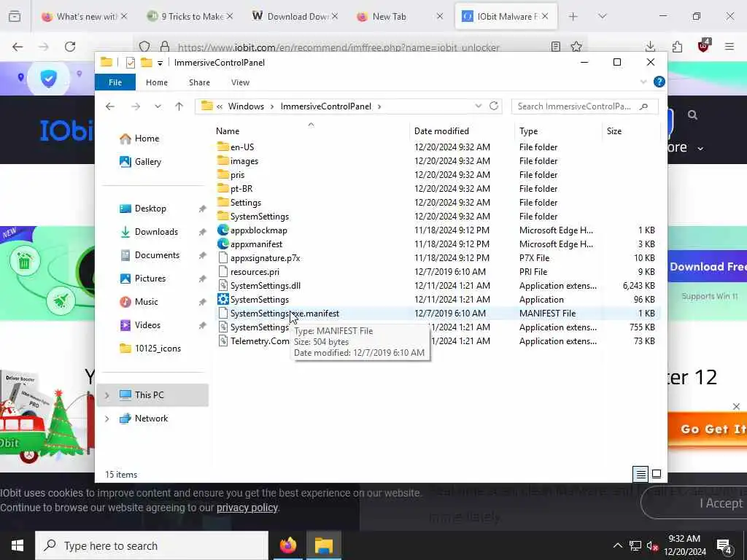The image size is (747, 560).
Task: Open the quick access toolbar customize dropdown
Action: (160, 63)
